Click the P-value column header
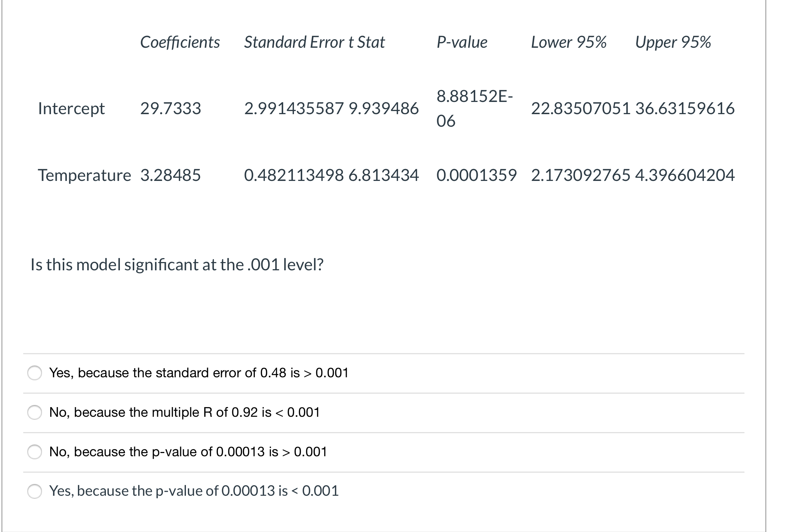This screenshot has height=532, width=794. 462,42
